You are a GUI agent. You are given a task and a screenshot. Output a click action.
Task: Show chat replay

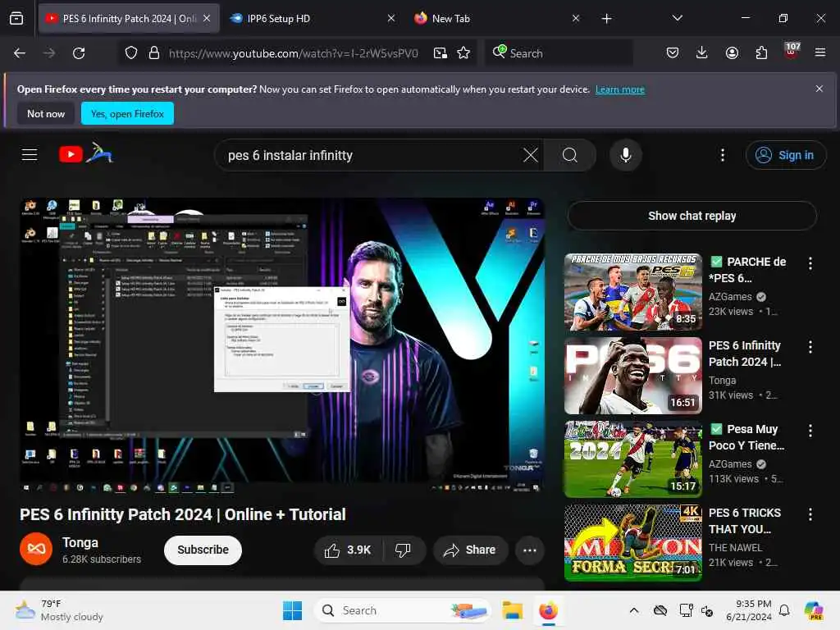coord(692,216)
